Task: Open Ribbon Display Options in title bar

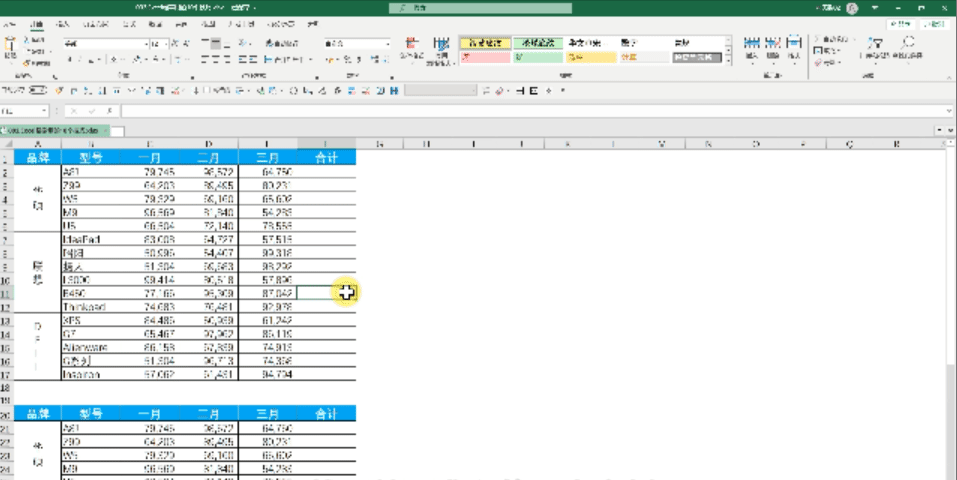Action: coord(875,8)
